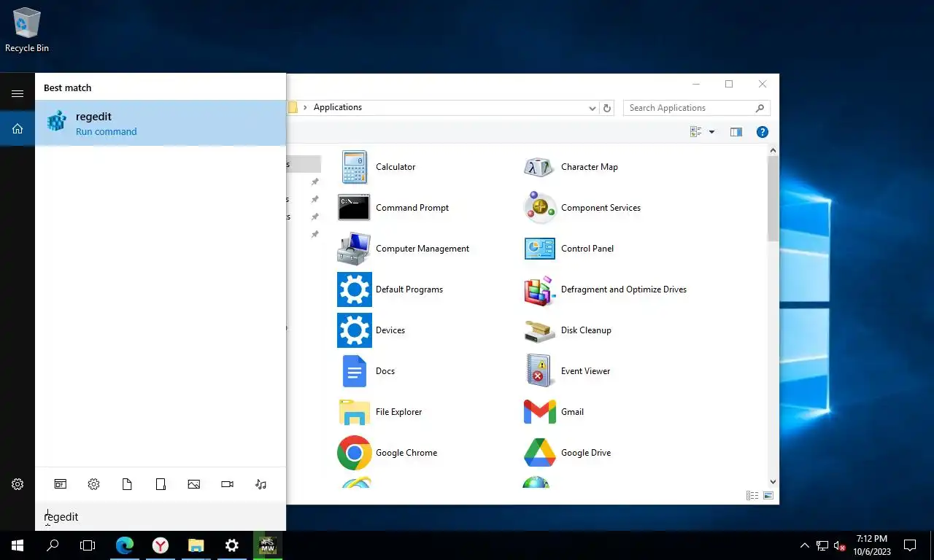Open Computer Management icon
Viewport: 934px width, 560px height.
coord(355,249)
